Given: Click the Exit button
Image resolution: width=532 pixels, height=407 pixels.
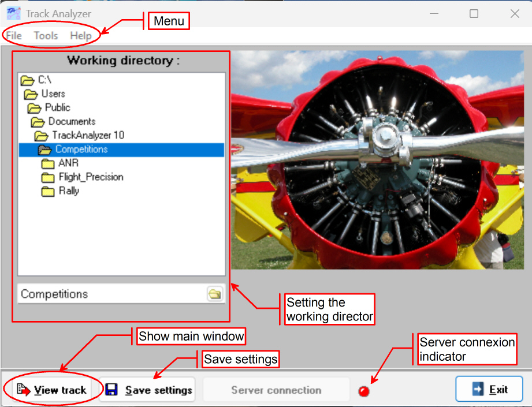Looking at the screenshot, I should click(489, 390).
